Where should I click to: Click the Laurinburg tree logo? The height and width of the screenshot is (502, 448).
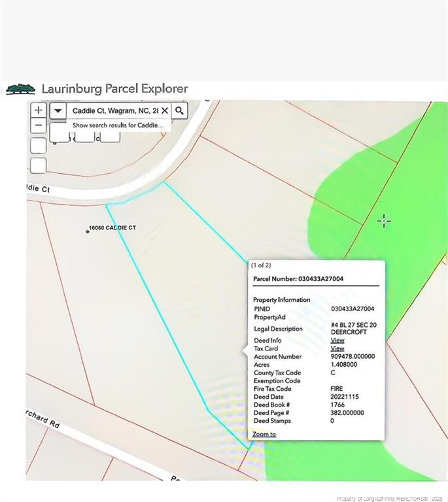21,89
